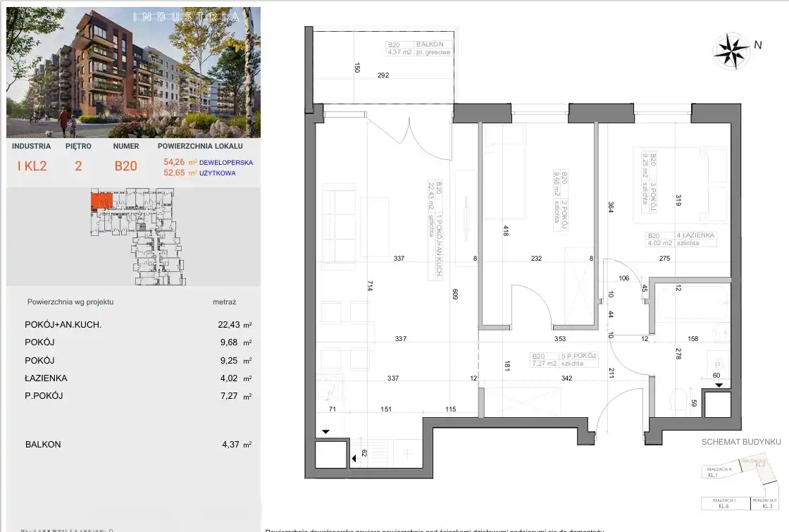Click the ŁAZIENKA row in area table

pyautogui.click(x=137, y=378)
